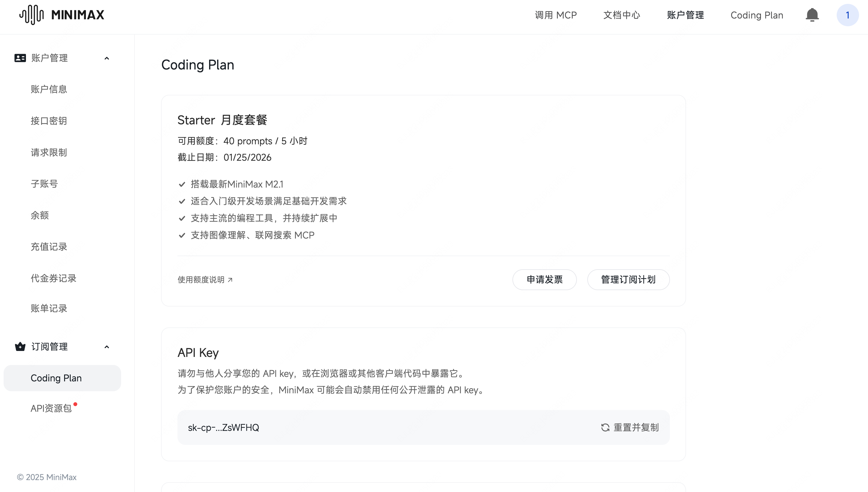
Task: Click the masked API key field
Action: [x=223, y=428]
